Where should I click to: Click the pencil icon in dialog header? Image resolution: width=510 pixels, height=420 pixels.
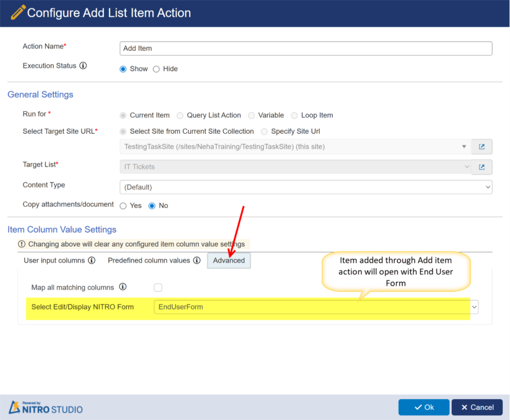point(18,12)
